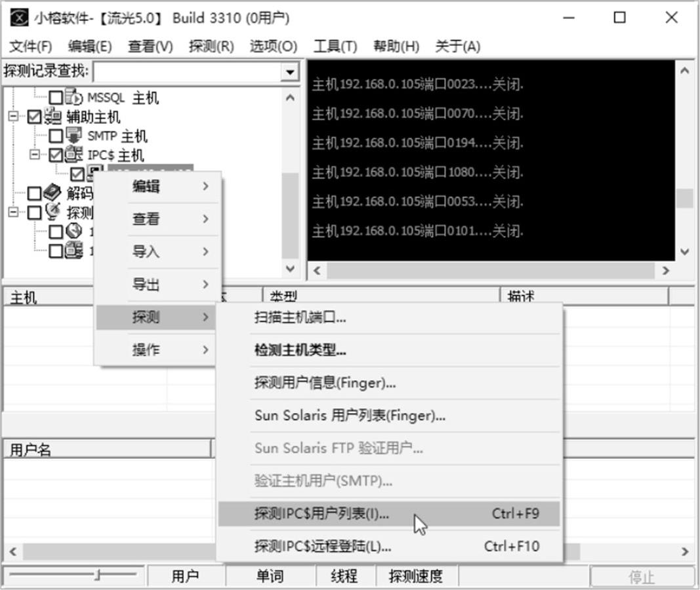
Task: Open the 文件(F) menu
Action: [x=31, y=47]
